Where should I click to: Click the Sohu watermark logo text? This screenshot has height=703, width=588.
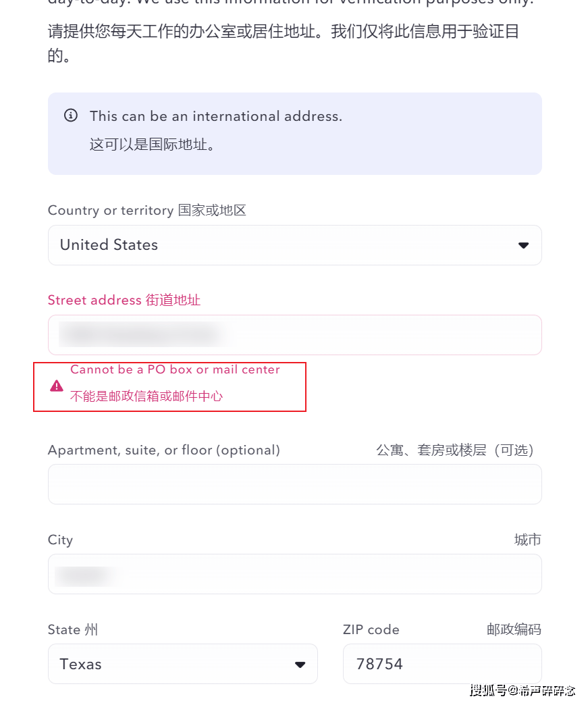[x=522, y=689]
